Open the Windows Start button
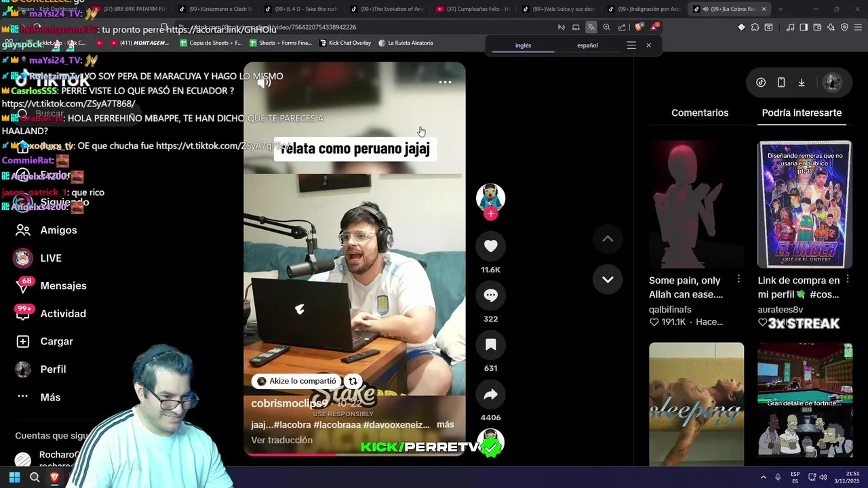Screen dimensions: 868x488 14,477
